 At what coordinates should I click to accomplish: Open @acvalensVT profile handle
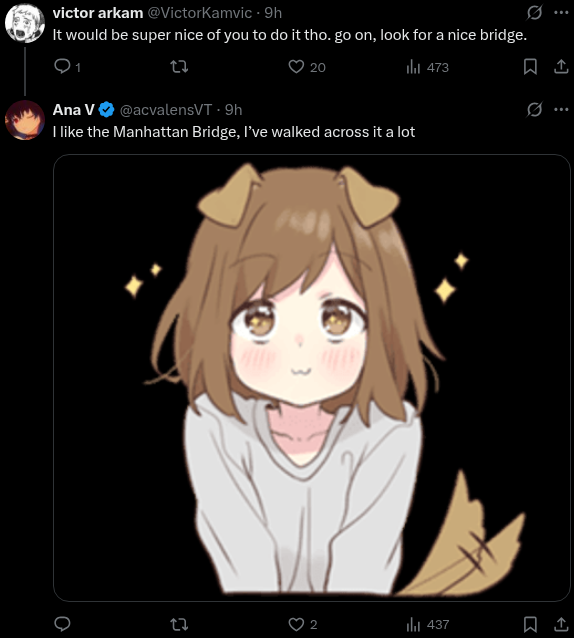(166, 110)
